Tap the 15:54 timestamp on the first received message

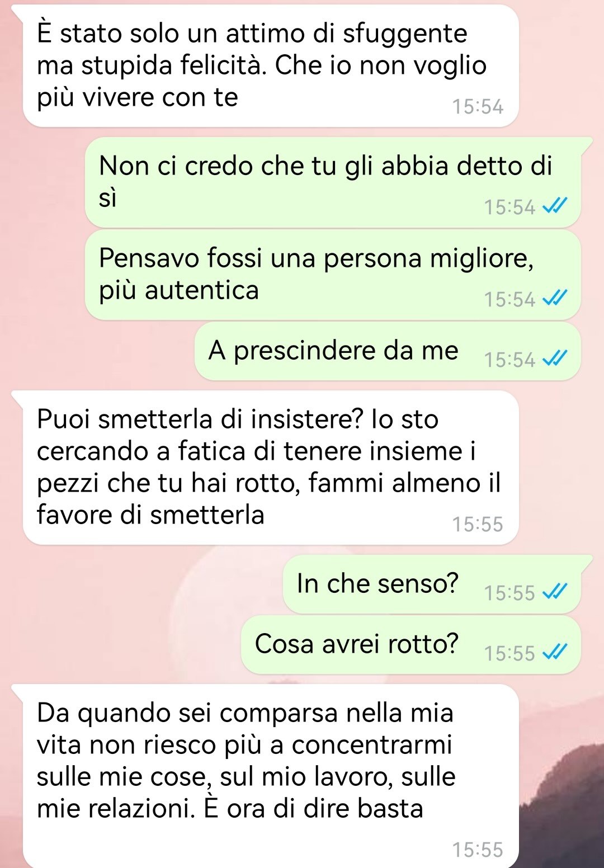click(x=478, y=106)
